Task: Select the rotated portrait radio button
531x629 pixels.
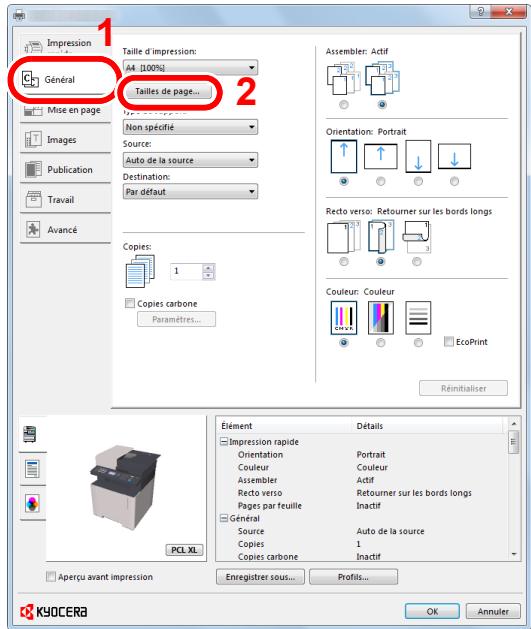Action: coord(418,181)
